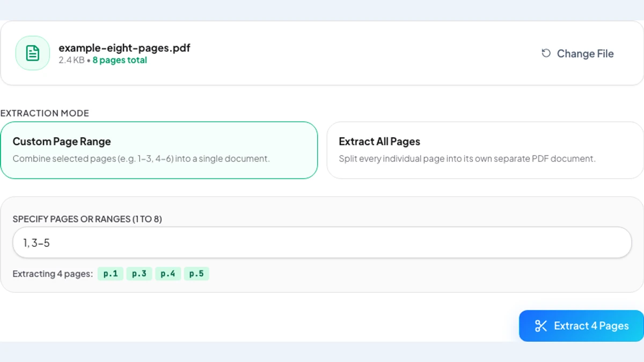
Task: Click the green "8 pages total" text
Action: [x=120, y=60]
